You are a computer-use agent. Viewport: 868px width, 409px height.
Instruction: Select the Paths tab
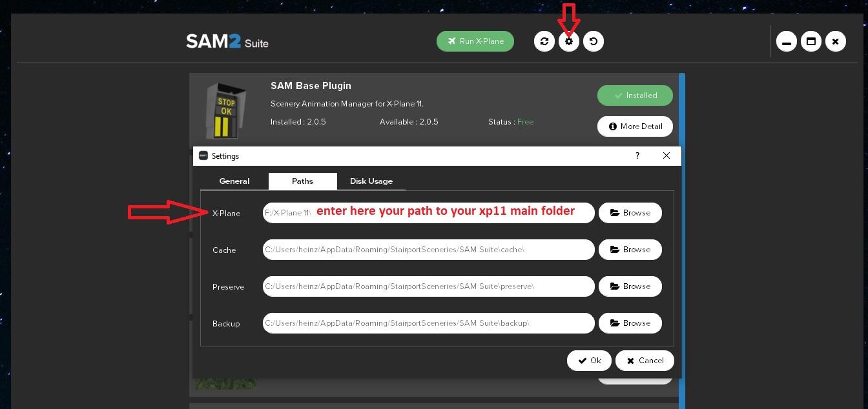point(302,181)
